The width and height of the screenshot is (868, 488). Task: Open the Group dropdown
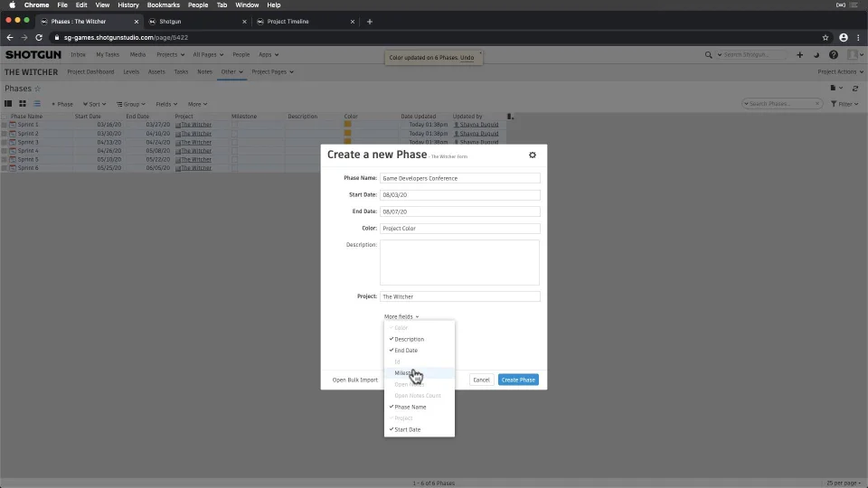tap(131, 104)
